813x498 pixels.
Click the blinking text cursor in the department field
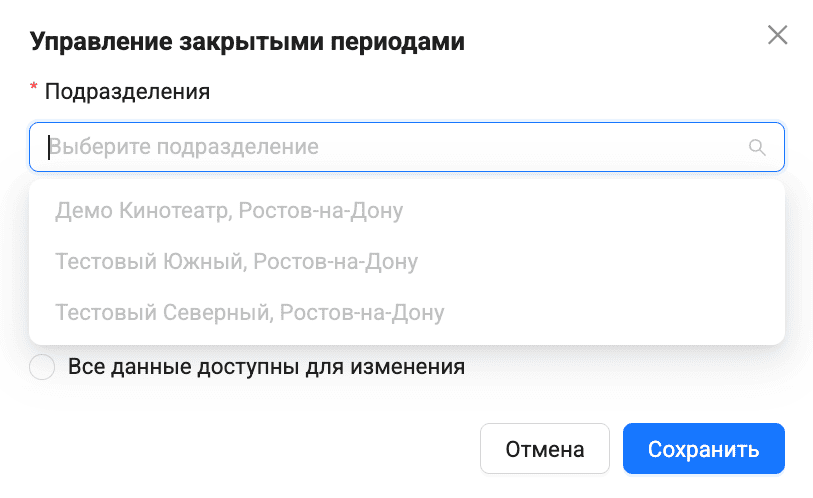coord(48,148)
